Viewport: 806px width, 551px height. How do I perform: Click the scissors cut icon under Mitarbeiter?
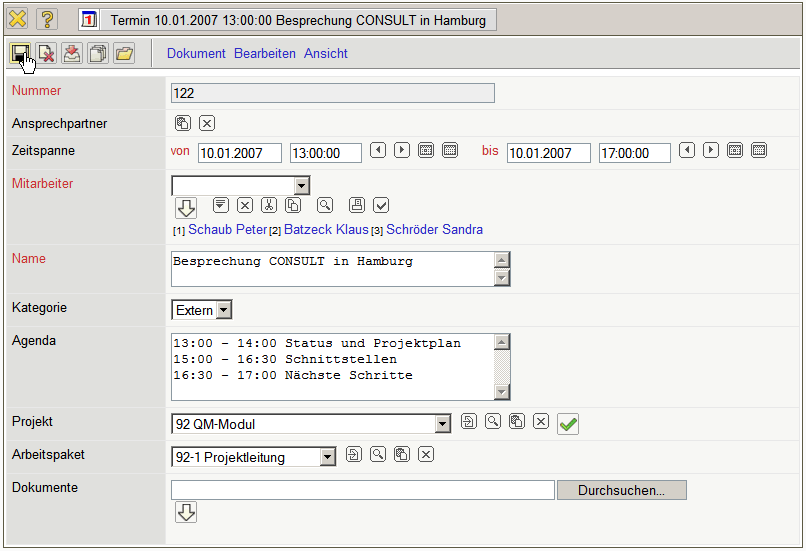(268, 205)
